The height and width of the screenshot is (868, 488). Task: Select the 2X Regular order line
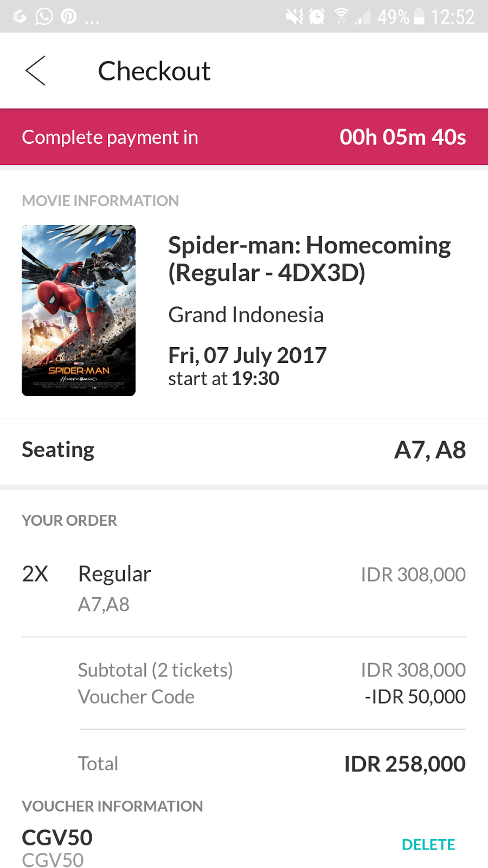coord(244,588)
